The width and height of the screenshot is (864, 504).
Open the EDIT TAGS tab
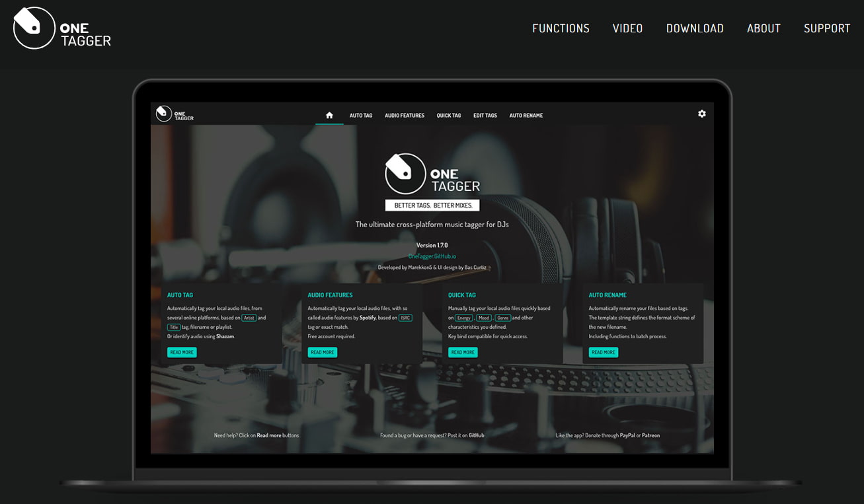pyautogui.click(x=485, y=116)
